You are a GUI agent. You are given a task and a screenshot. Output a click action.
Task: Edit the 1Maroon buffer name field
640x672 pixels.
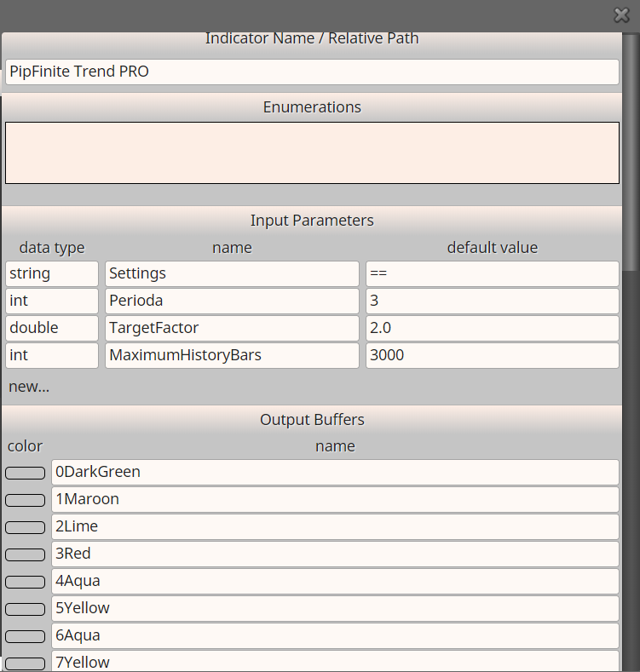click(335, 499)
